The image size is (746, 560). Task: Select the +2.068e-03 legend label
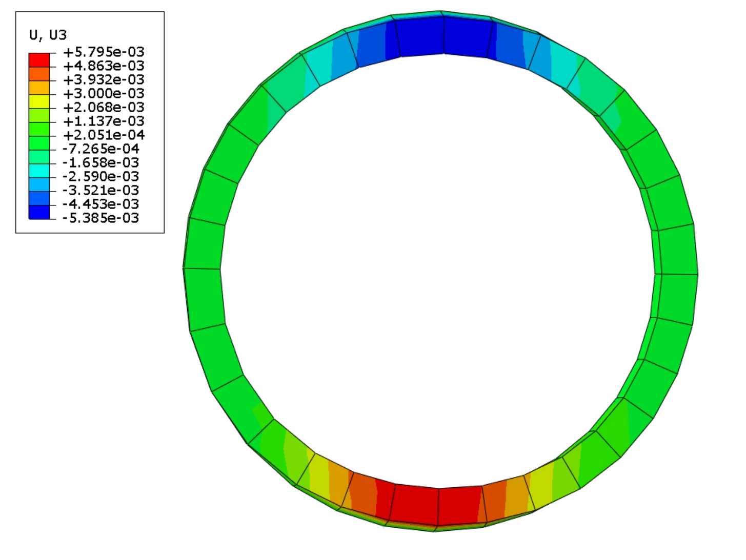104,108
